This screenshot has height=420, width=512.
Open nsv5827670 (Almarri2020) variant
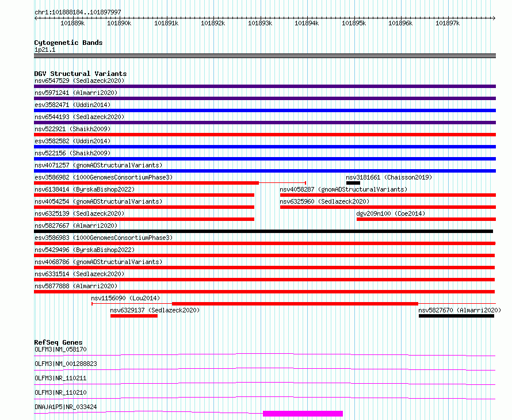point(460,310)
